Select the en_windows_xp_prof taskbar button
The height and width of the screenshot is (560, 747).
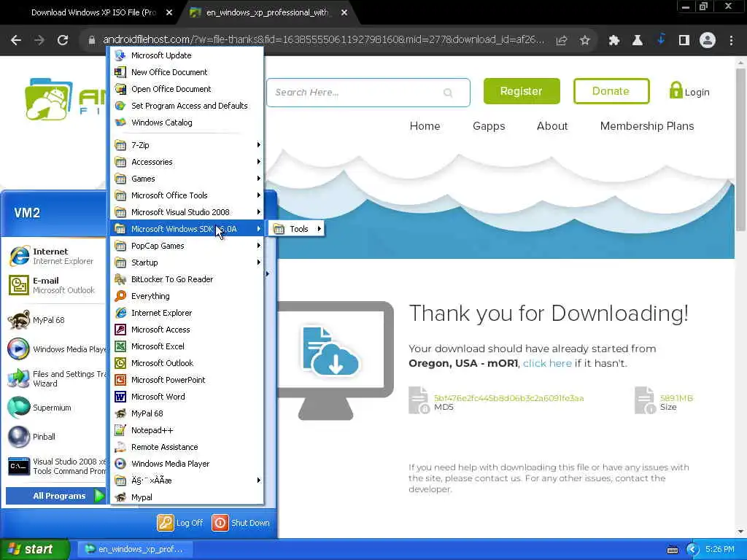(x=135, y=549)
